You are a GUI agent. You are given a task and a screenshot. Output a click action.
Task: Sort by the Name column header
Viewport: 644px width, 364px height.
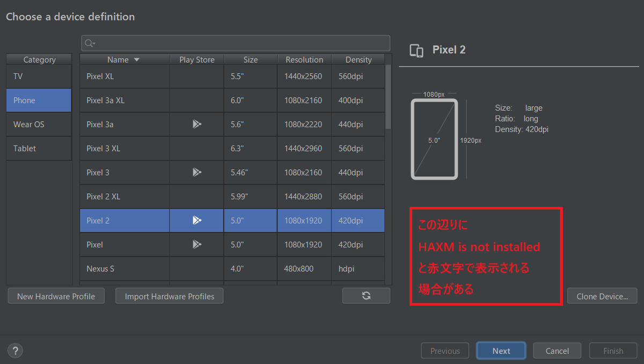point(125,60)
